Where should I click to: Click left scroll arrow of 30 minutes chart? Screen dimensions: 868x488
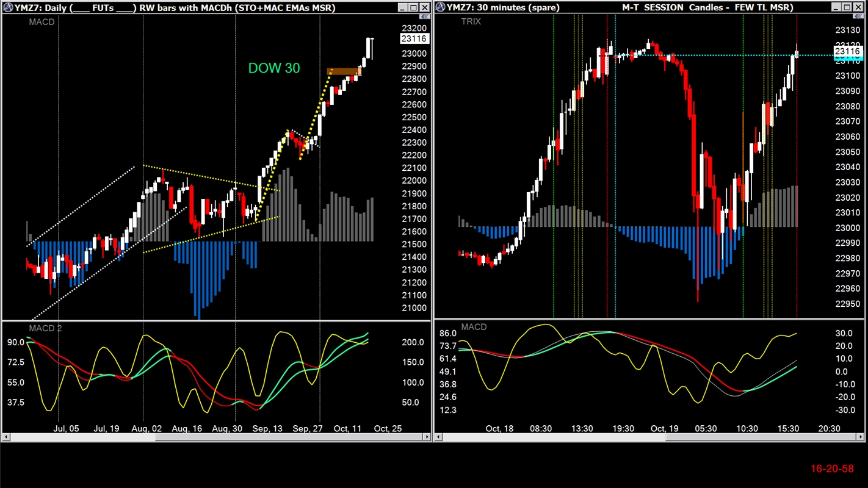pos(439,437)
